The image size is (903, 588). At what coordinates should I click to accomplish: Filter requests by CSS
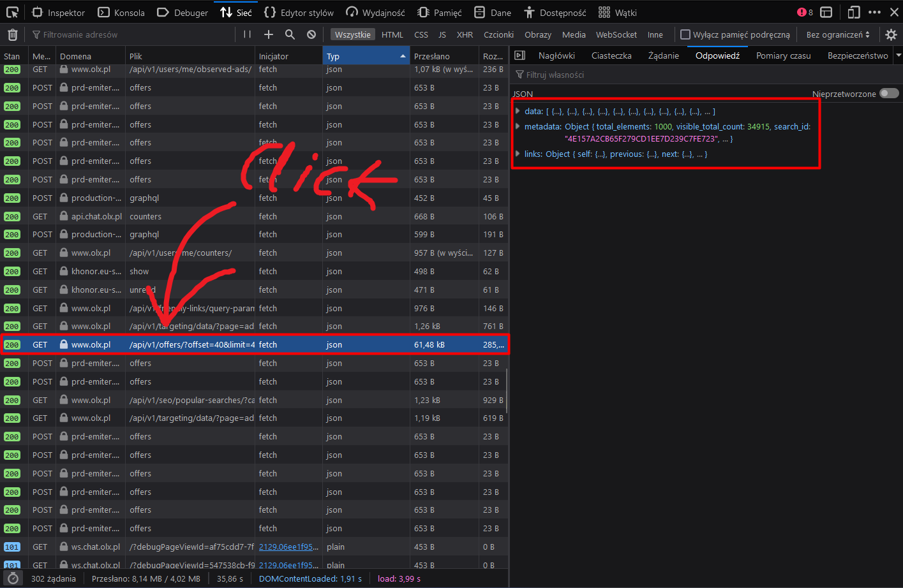coord(421,34)
